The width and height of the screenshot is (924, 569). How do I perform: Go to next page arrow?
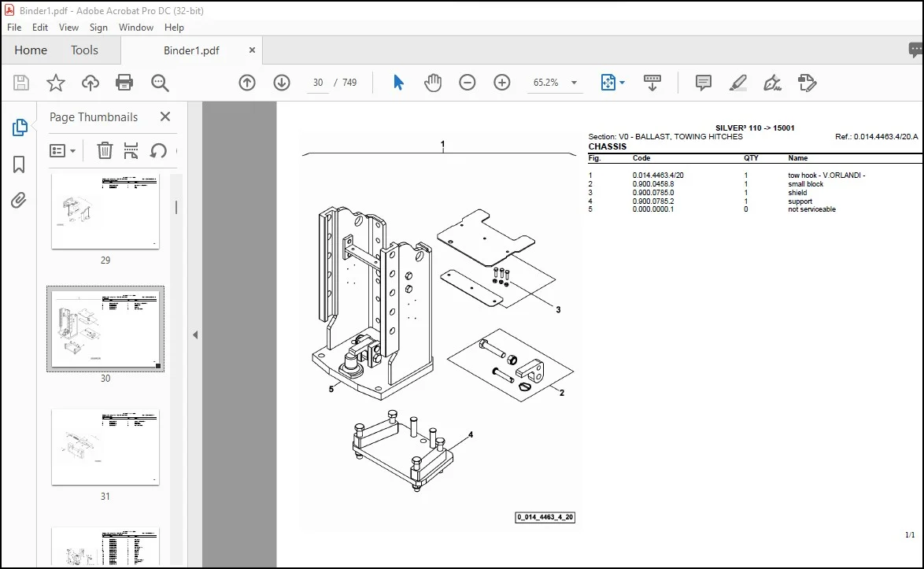click(282, 83)
